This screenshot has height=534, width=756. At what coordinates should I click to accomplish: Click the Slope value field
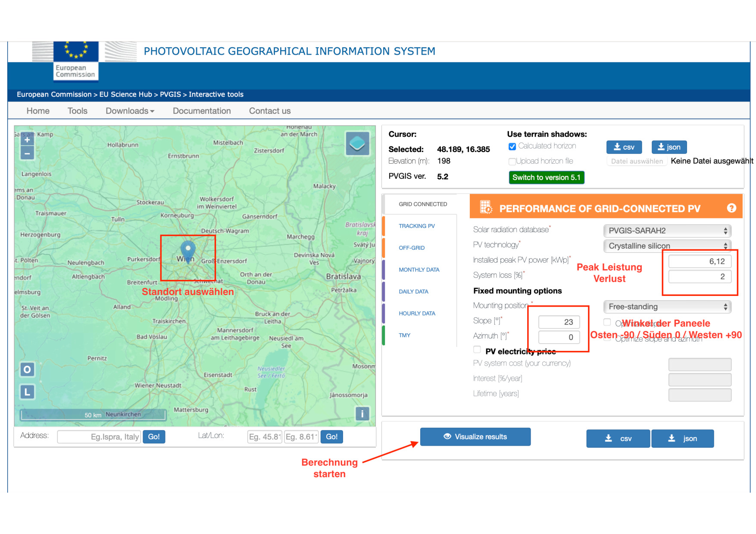pyautogui.click(x=559, y=322)
